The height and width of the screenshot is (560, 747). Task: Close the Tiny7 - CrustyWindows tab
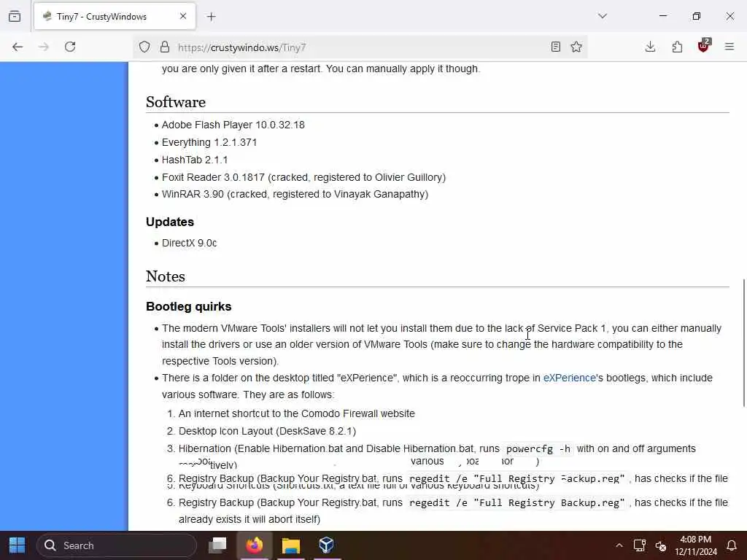183,16
